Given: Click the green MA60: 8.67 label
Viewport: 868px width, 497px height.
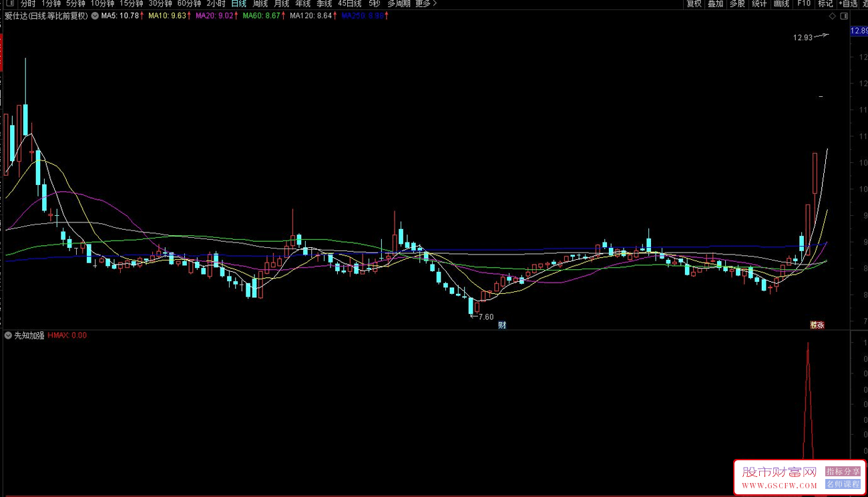Looking at the screenshot, I should coord(262,15).
